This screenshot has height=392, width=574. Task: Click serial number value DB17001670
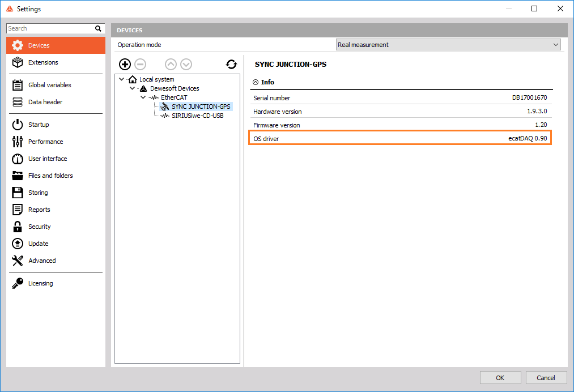529,98
